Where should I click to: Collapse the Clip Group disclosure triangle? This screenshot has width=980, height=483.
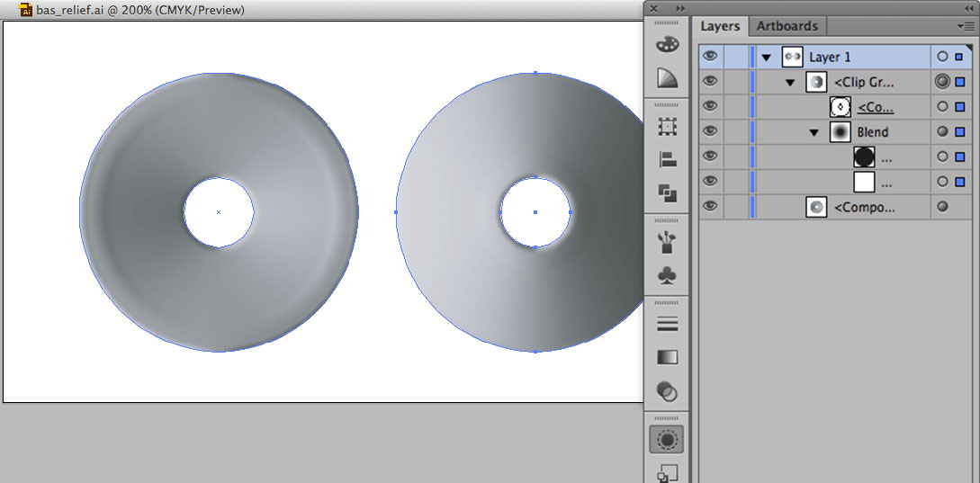[x=790, y=83]
